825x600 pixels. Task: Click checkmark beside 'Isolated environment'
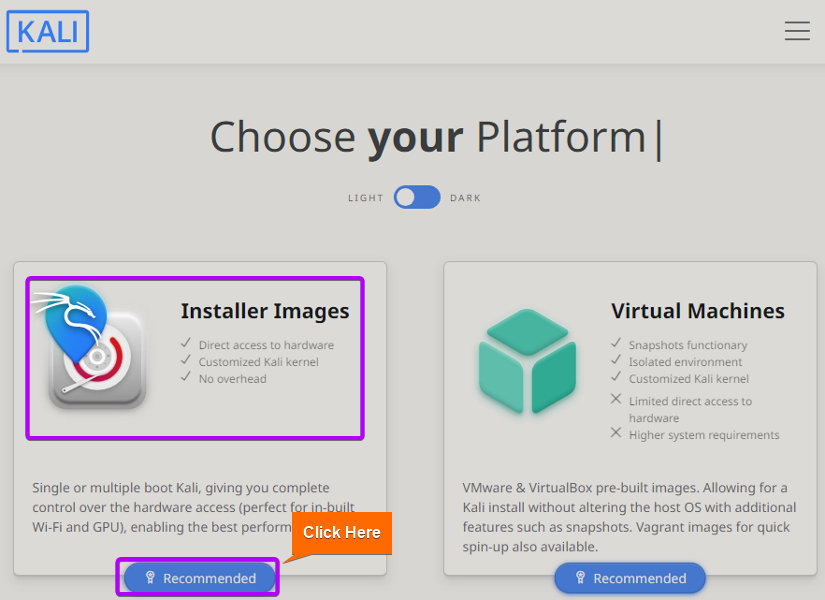(x=616, y=359)
